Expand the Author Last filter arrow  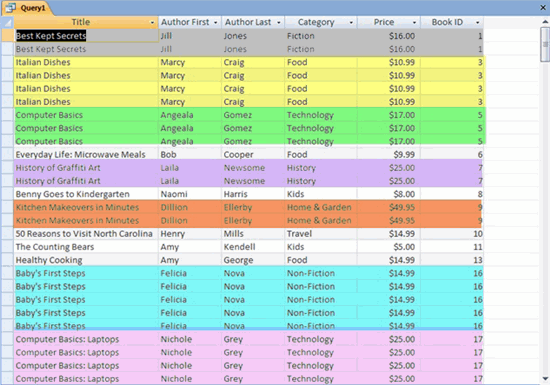pyautogui.click(x=279, y=22)
